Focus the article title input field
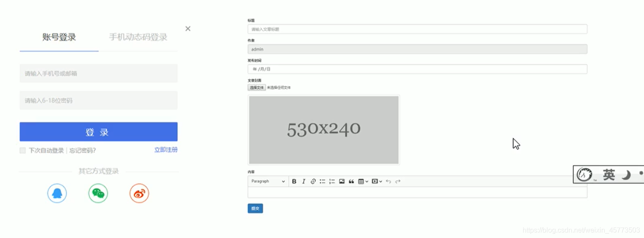644x238 pixels. [x=417, y=29]
